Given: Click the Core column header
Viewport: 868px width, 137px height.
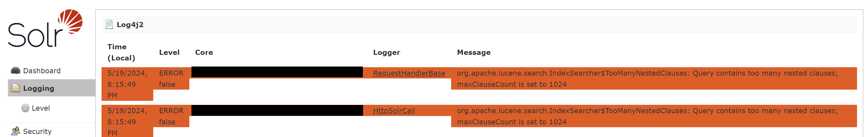Looking at the screenshot, I should (x=204, y=52).
